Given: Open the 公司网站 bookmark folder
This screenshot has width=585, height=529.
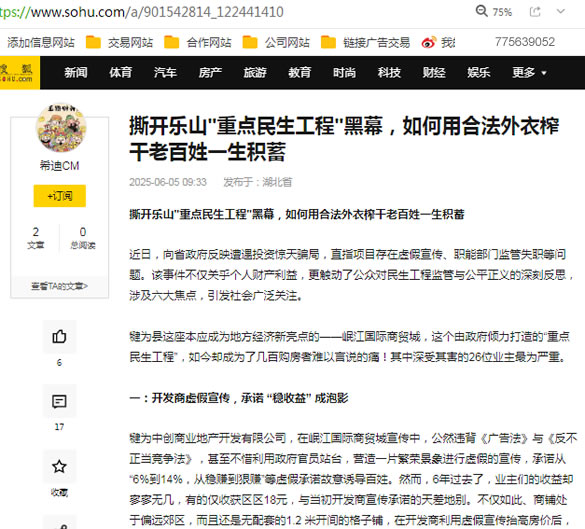Looking at the screenshot, I should (x=276, y=43).
